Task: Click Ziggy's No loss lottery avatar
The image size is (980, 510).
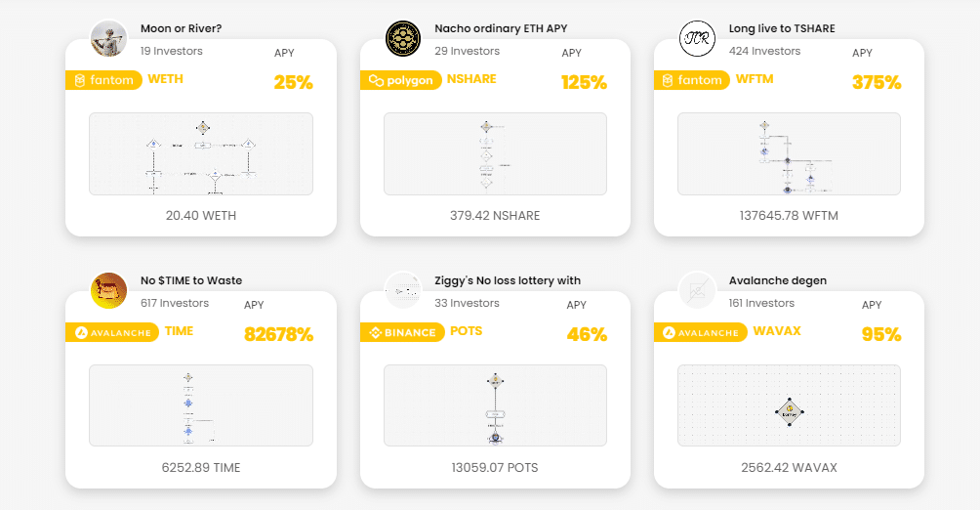Action: point(403,290)
